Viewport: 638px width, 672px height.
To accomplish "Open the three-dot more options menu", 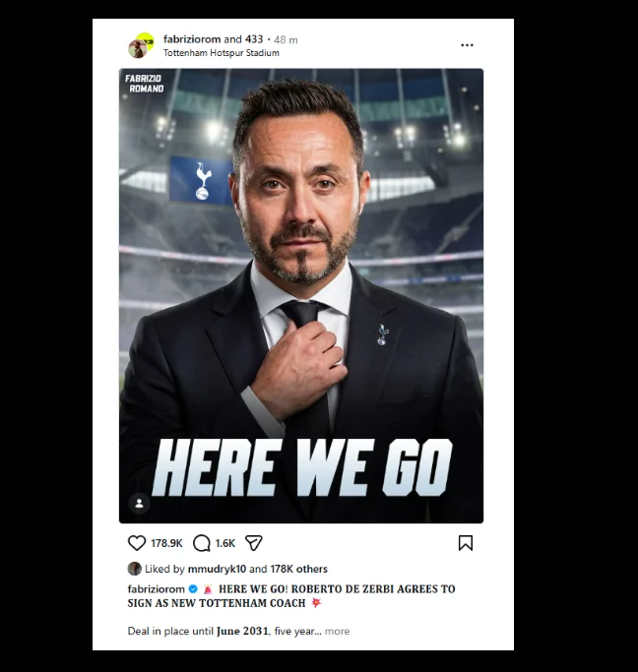I will click(x=467, y=45).
